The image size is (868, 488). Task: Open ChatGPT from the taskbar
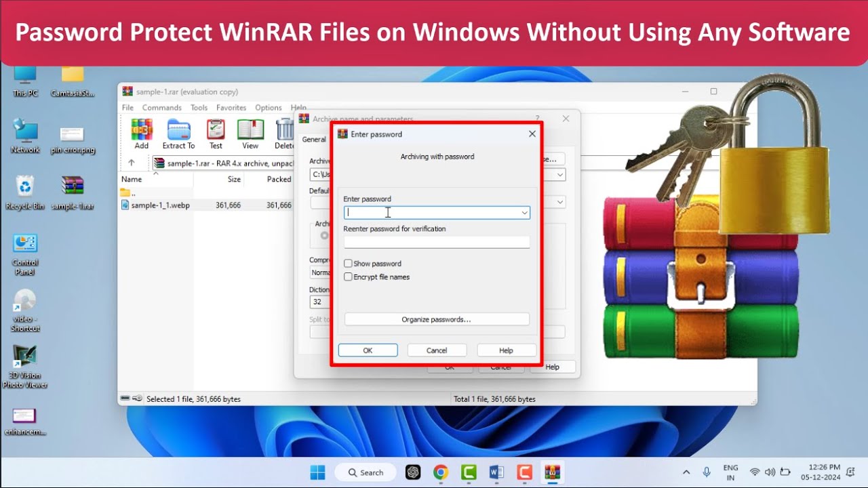coord(413,472)
